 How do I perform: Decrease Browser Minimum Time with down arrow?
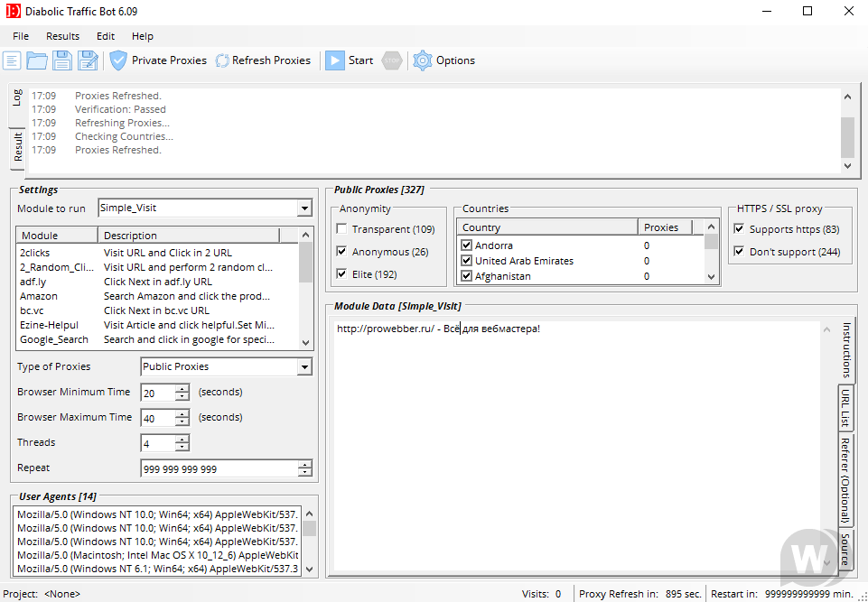[x=182, y=396]
